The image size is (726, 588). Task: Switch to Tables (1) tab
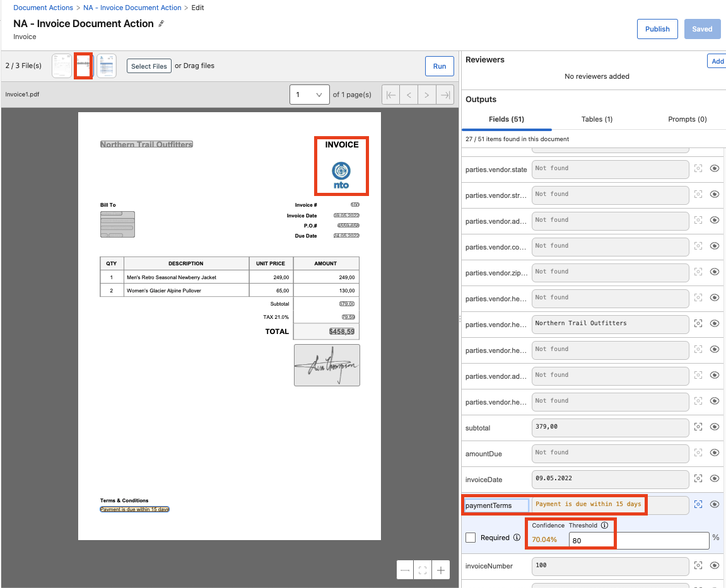[597, 119]
